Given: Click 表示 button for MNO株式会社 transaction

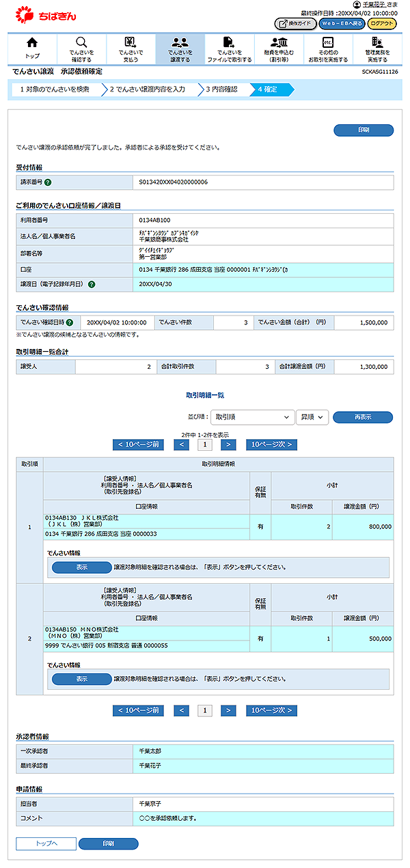Looking at the screenshot, I should (x=82, y=679).
